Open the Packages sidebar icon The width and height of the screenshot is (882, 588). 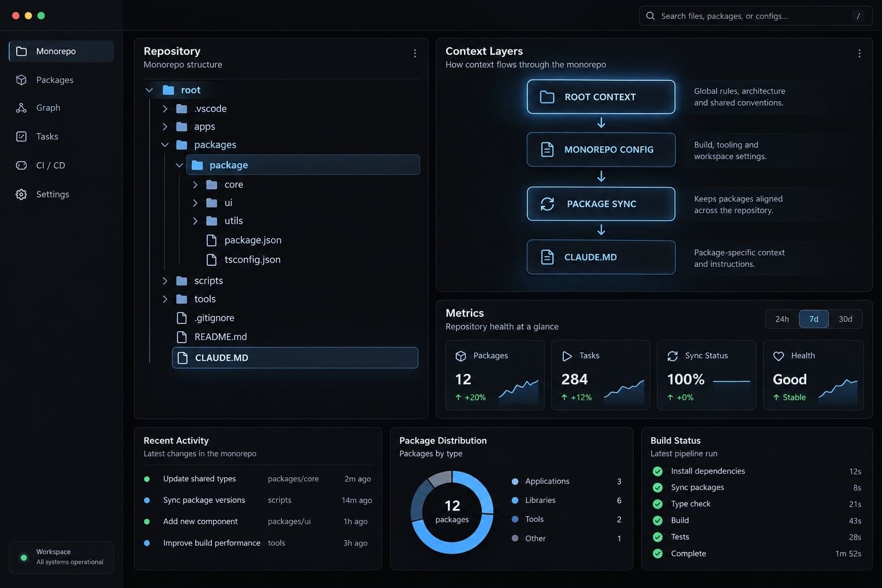21,80
